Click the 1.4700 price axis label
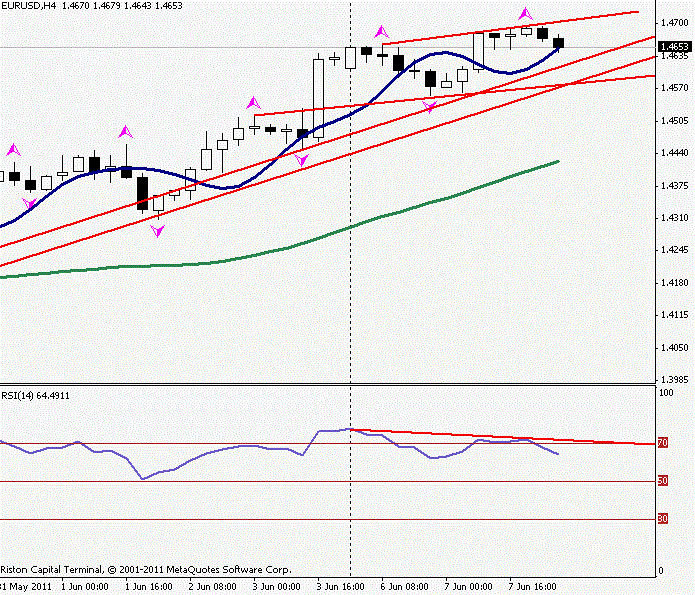The height and width of the screenshot is (595, 695). pyautogui.click(x=675, y=23)
